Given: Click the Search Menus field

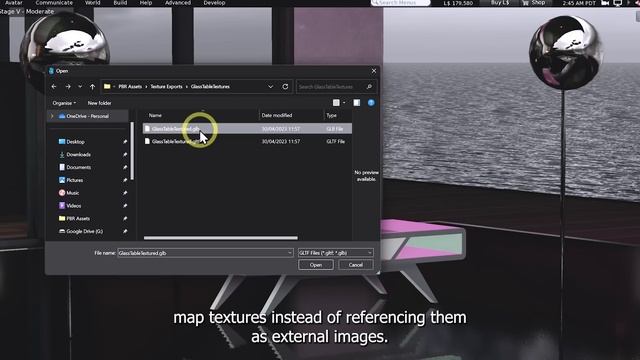Looking at the screenshot, I should click(400, 2).
